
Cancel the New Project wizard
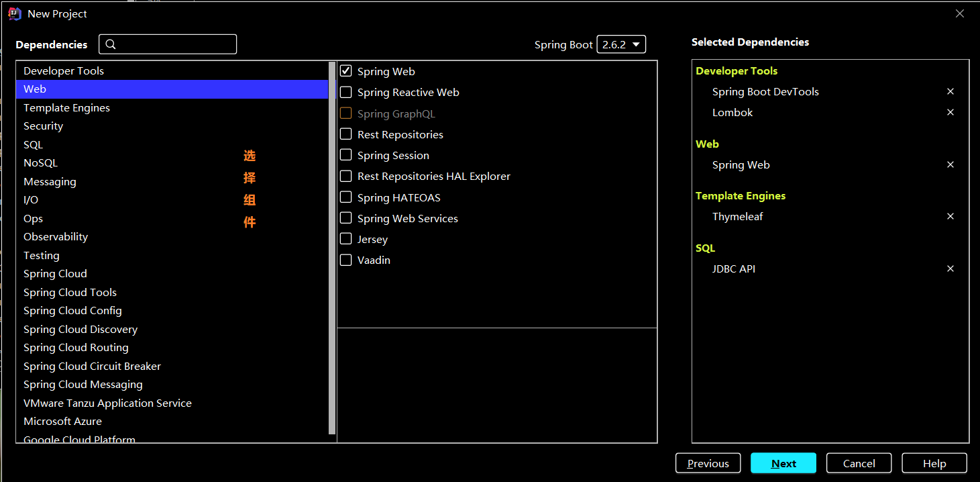point(859,463)
